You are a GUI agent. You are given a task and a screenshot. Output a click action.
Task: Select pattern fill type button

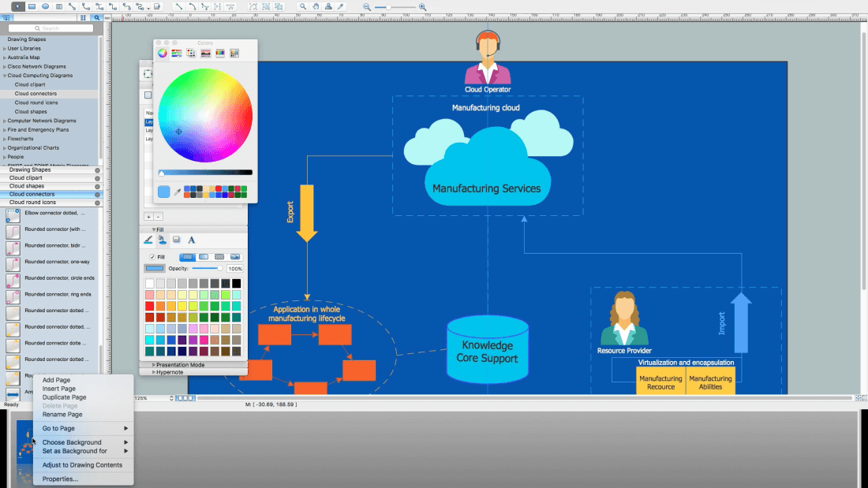tap(219, 257)
